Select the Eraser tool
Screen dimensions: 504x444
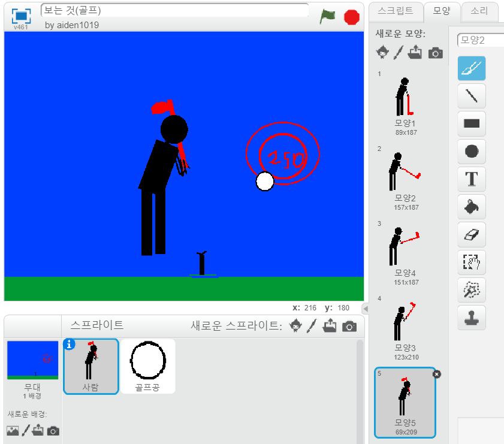471,234
